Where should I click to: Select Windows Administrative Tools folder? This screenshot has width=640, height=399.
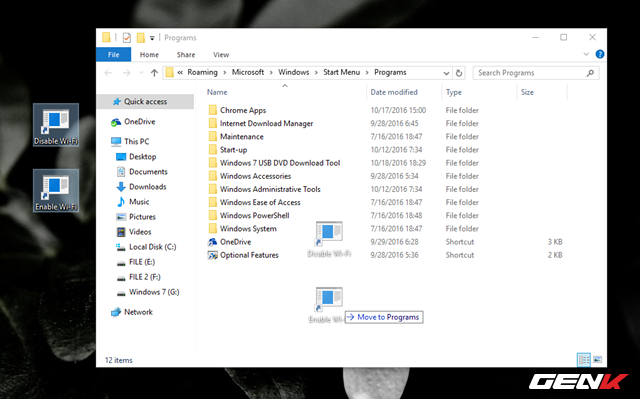point(270,189)
